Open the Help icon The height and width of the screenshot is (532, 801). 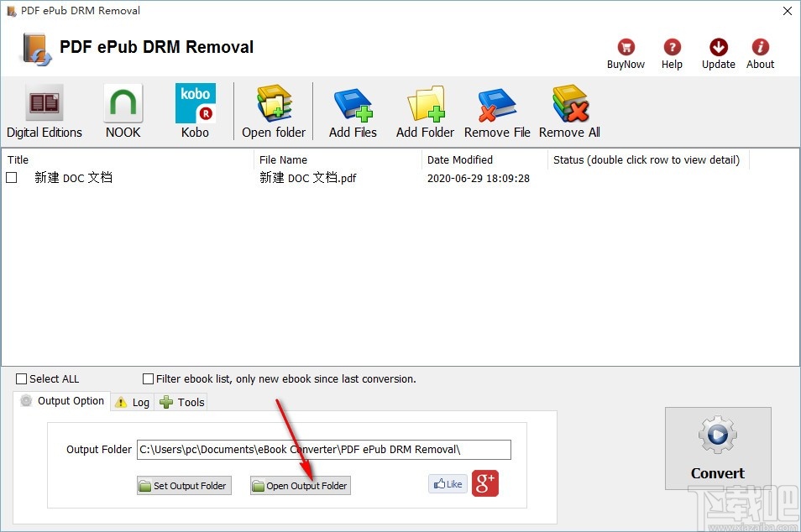click(x=672, y=54)
